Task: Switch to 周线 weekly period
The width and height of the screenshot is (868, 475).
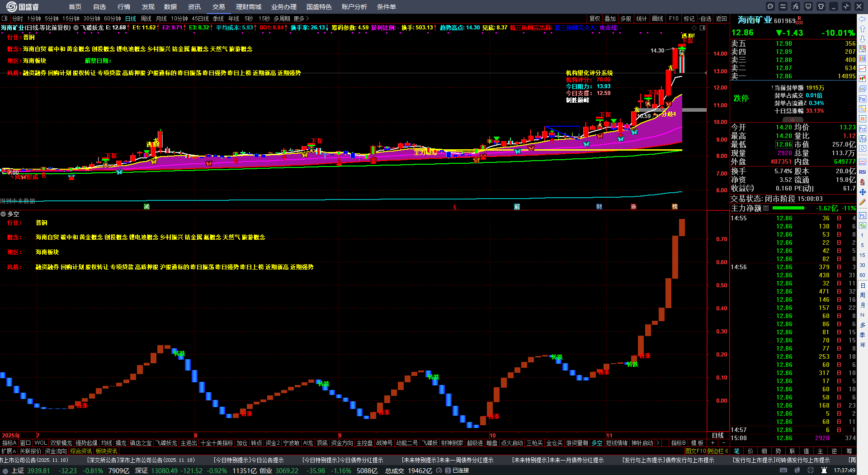Action: (x=146, y=19)
